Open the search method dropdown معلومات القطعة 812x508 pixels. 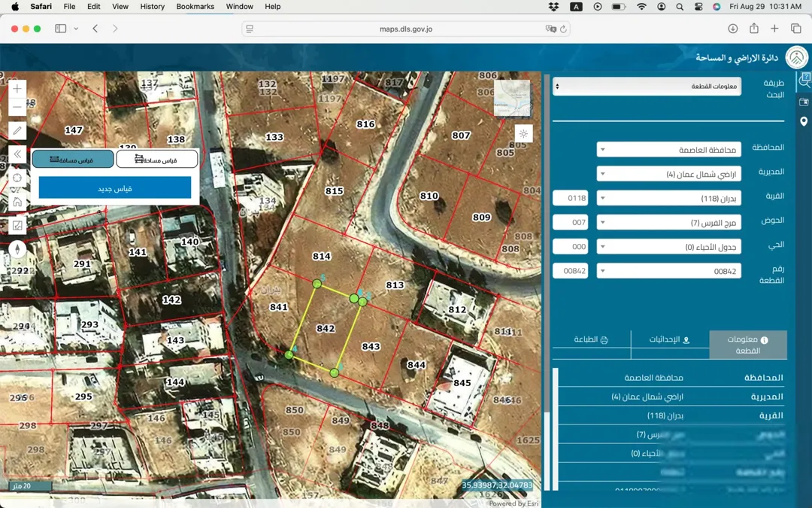point(647,86)
